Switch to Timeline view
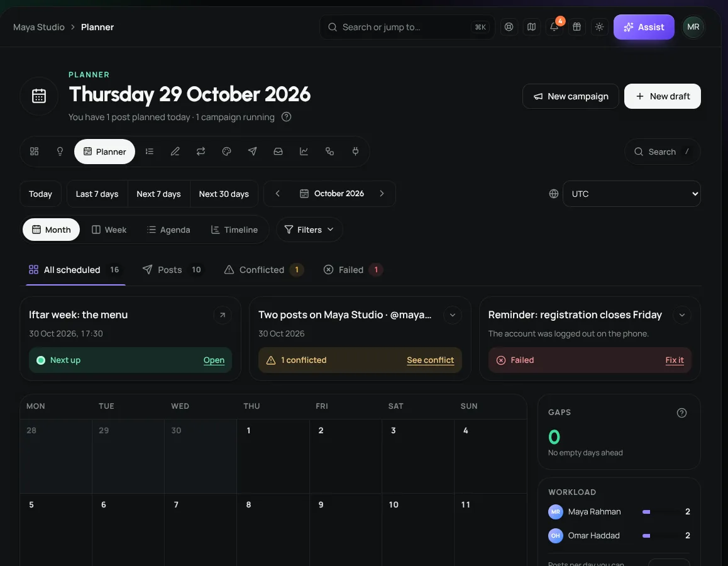728x566 pixels. coord(234,230)
